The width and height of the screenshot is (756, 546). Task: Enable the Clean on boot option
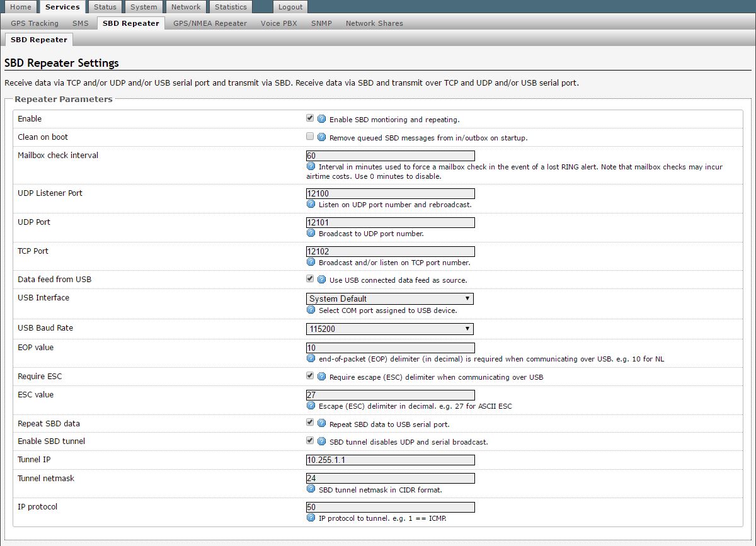[309, 136]
